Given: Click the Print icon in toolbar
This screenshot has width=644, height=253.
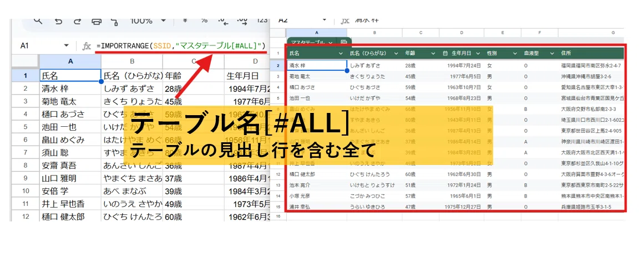Looking at the screenshot, I should coord(96,21).
